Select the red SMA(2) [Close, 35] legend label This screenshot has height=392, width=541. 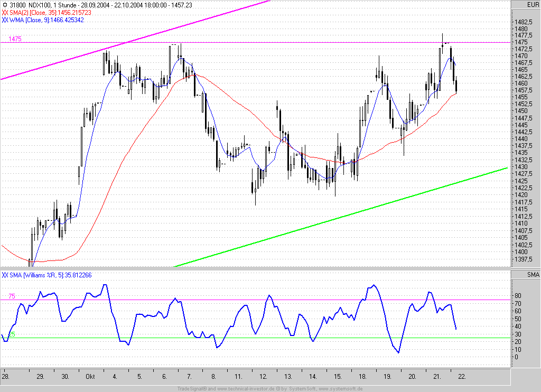point(50,13)
